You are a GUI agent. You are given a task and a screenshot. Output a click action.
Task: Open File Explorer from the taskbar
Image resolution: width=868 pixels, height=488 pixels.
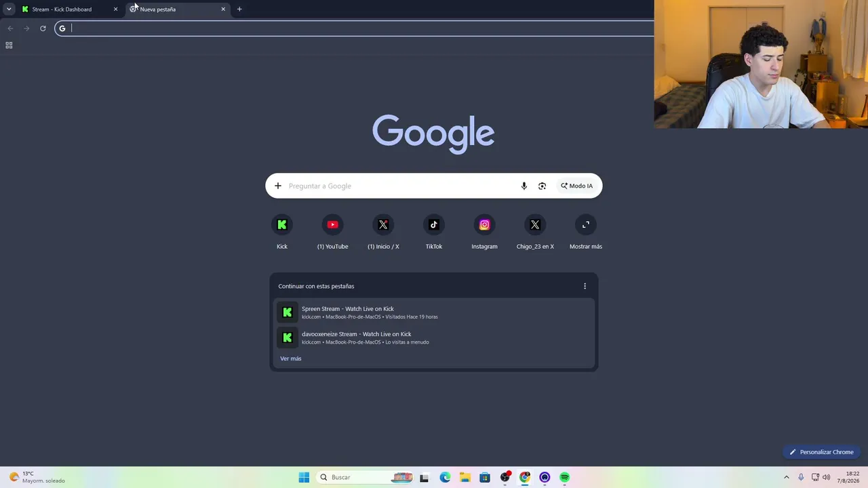point(465,477)
